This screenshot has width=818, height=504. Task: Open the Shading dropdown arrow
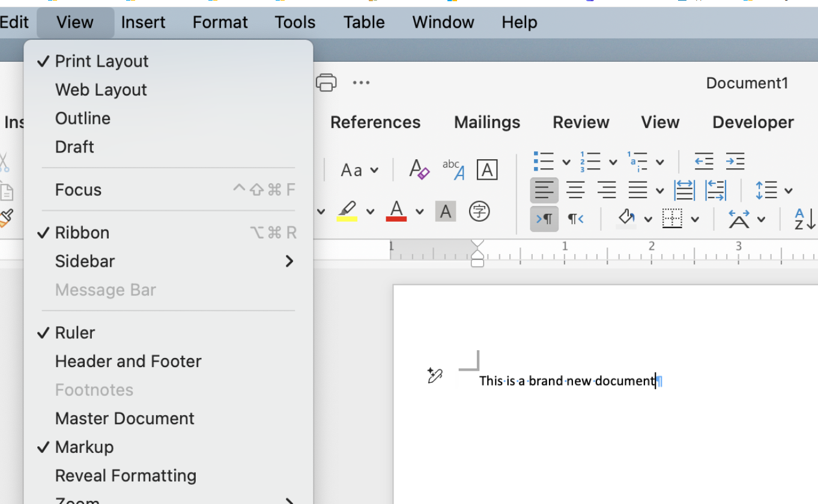pos(648,219)
